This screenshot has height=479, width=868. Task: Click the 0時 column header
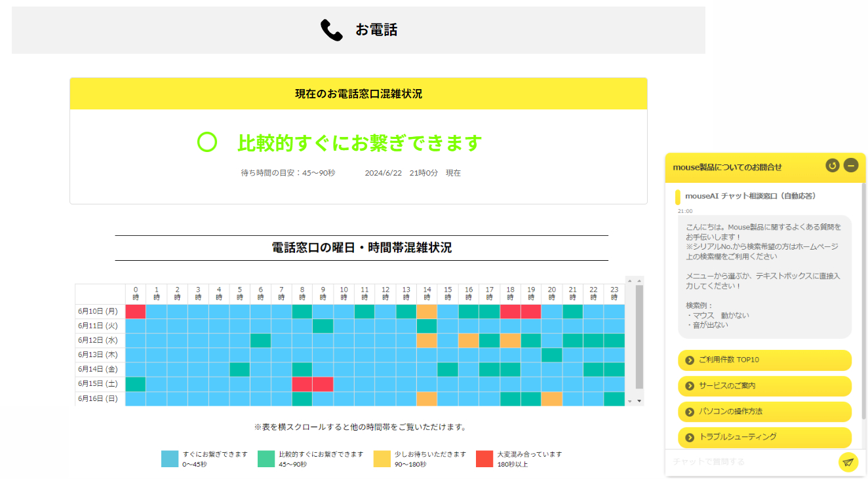[136, 294]
